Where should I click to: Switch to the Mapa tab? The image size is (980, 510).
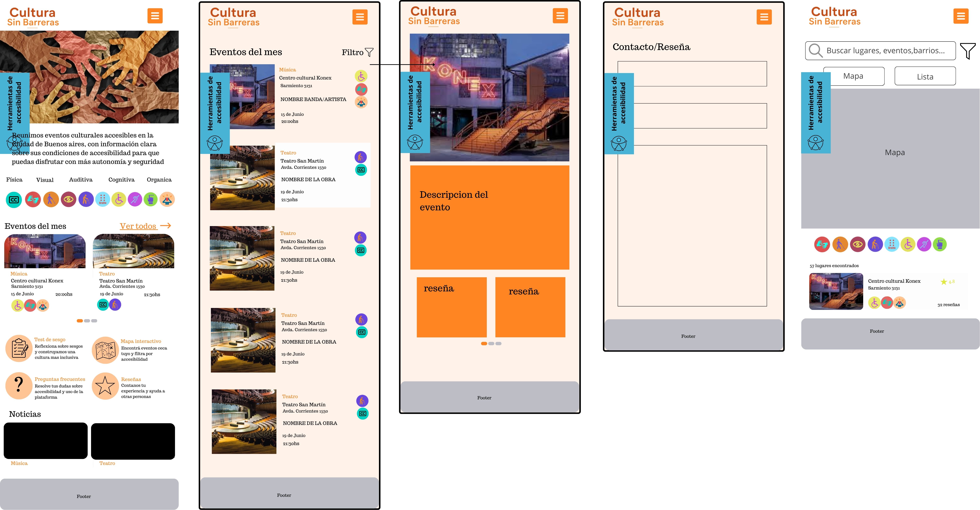point(854,76)
